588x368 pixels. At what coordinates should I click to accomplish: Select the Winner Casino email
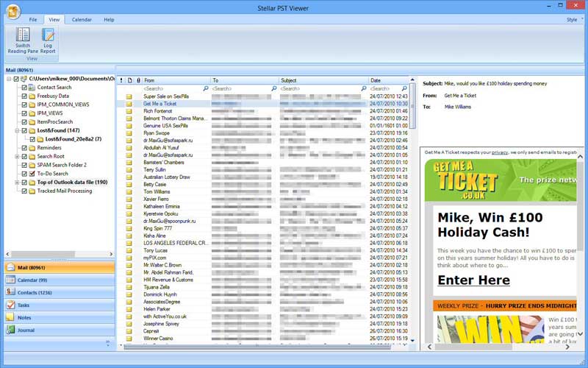click(x=262, y=339)
